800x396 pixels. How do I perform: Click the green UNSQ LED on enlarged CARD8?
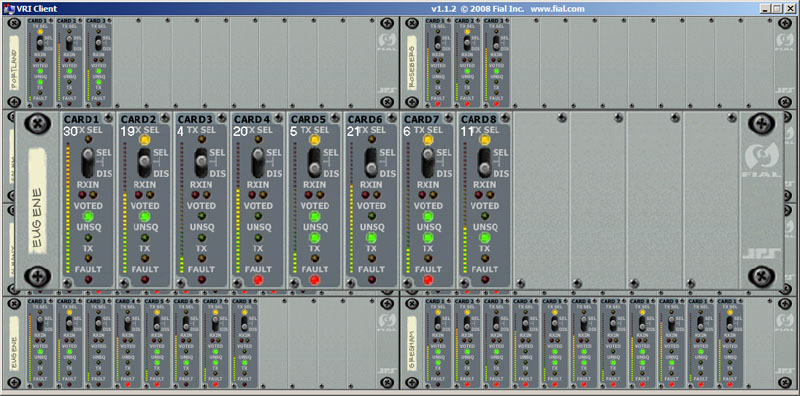coord(485,237)
